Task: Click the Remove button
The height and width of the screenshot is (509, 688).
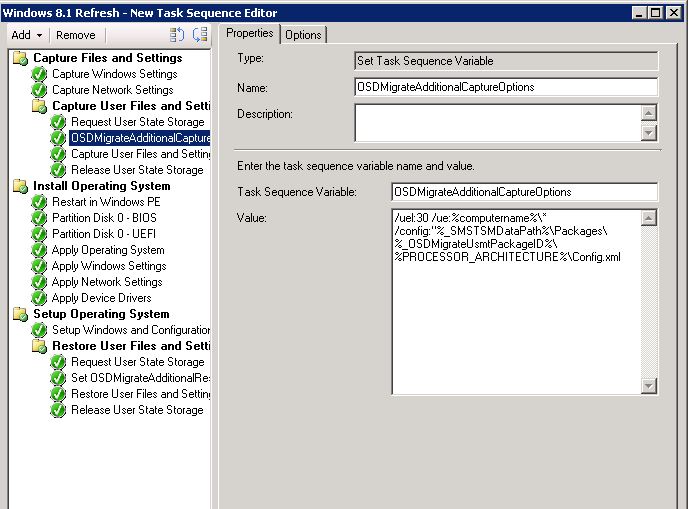Action: pos(75,35)
